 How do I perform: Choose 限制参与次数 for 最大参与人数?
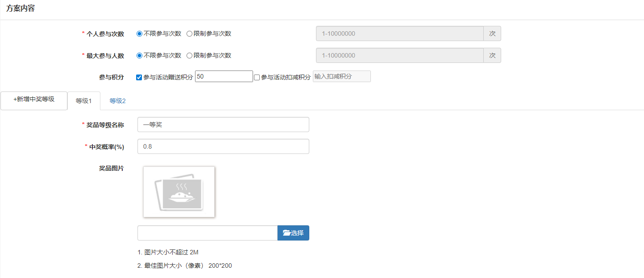[x=190, y=56]
